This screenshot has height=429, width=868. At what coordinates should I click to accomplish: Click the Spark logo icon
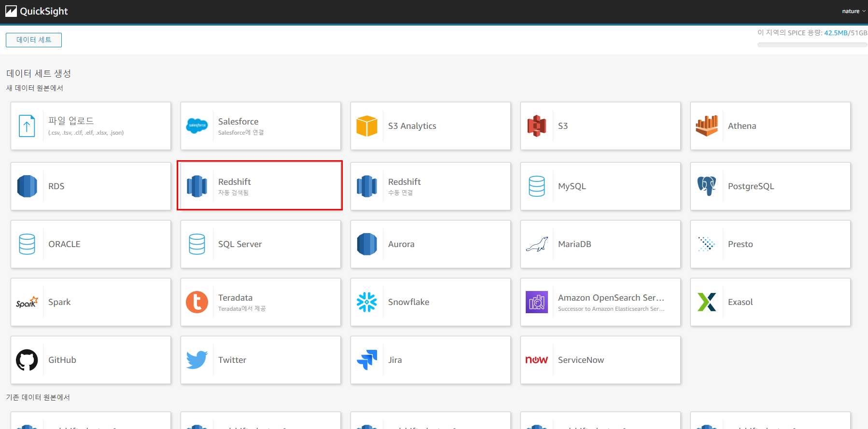27,302
